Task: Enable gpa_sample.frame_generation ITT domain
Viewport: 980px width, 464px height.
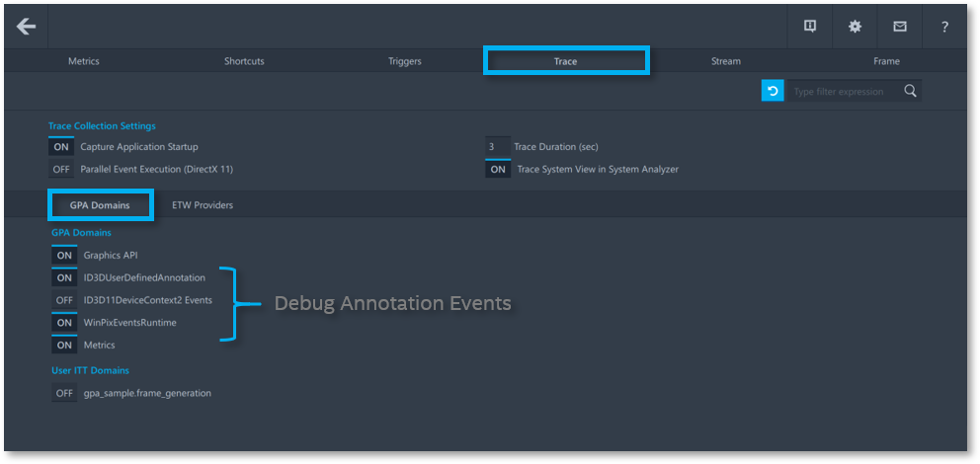Action: 64,393
